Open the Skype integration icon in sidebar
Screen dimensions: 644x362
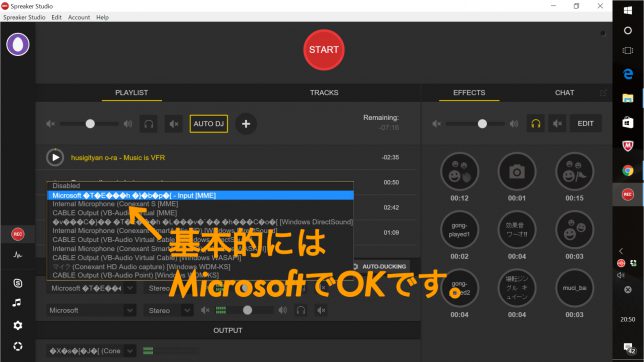pos(17,283)
